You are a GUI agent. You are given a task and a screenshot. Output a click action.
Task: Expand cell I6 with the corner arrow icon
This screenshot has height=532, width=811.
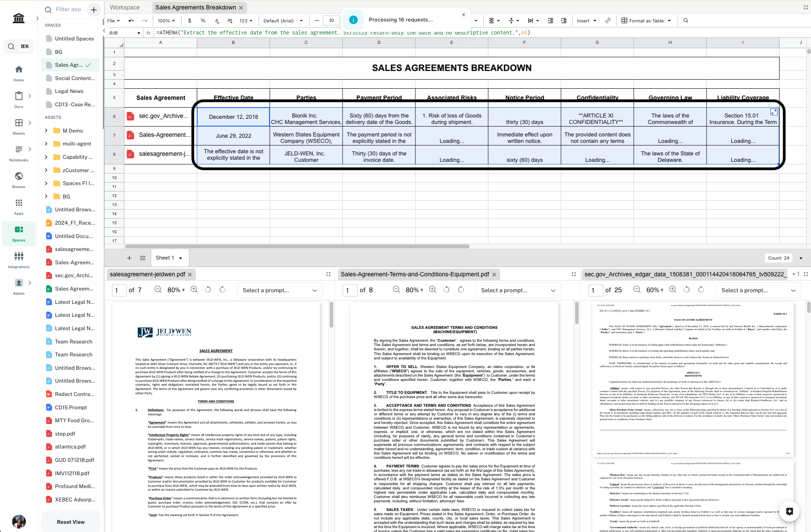(x=774, y=112)
